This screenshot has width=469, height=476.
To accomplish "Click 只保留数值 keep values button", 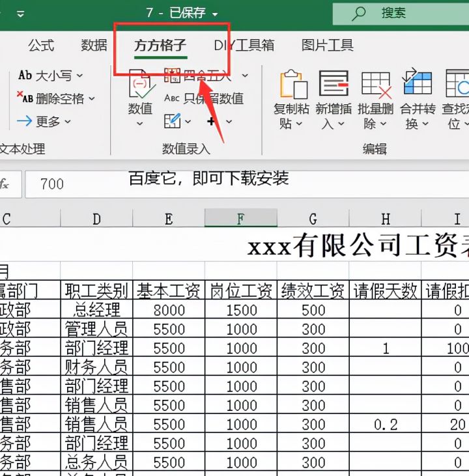I will [204, 98].
